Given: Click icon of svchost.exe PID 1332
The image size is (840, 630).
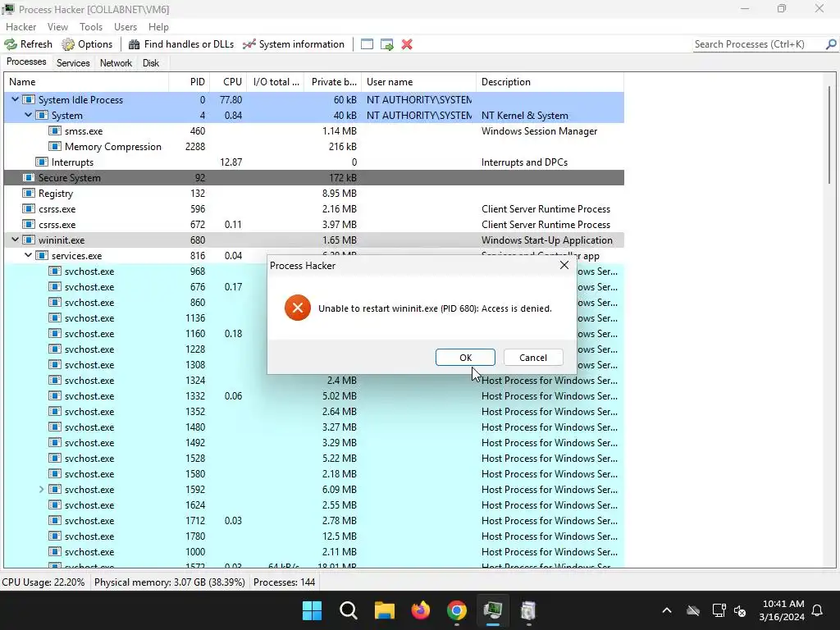Looking at the screenshot, I should (x=55, y=396).
